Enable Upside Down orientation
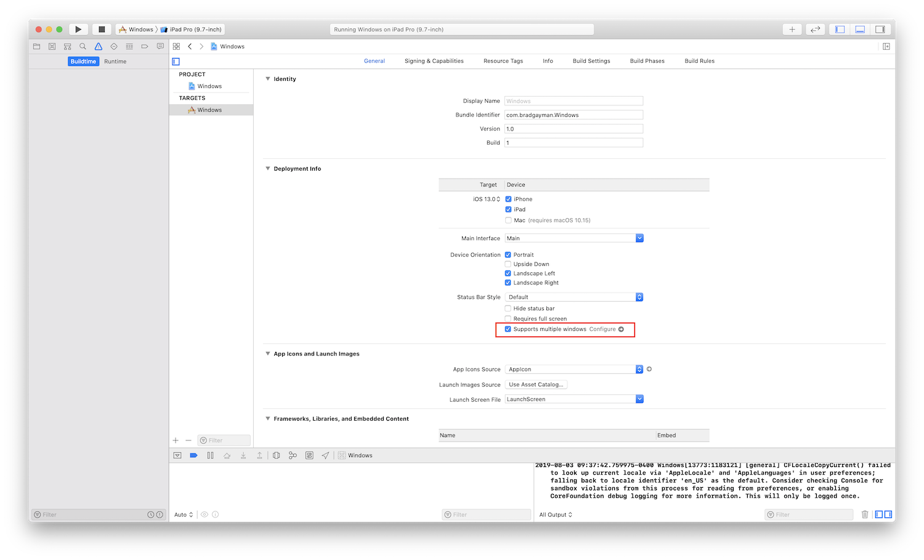 [508, 264]
